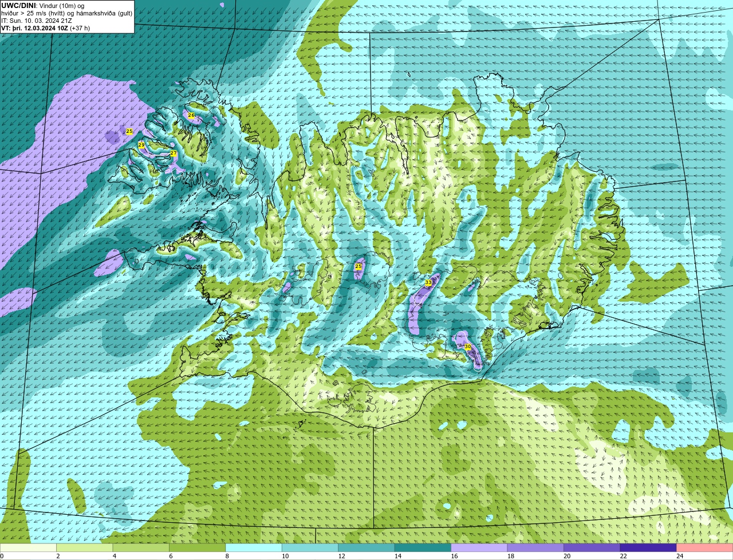The width and height of the screenshot is (733, 560).
Task: Click the 22–24 m/s dark indigo legend swatch
Action: pyautogui.click(x=648, y=547)
